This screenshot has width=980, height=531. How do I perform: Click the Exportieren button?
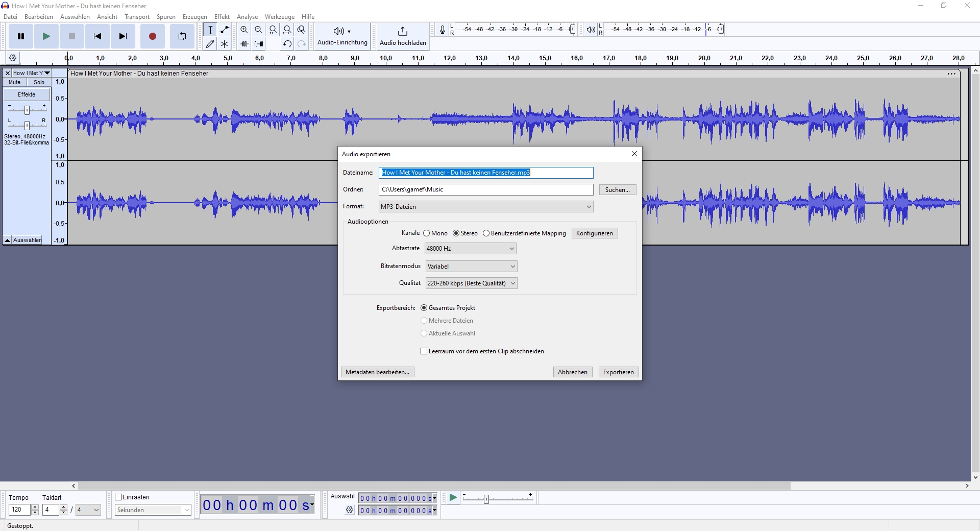pyautogui.click(x=618, y=372)
